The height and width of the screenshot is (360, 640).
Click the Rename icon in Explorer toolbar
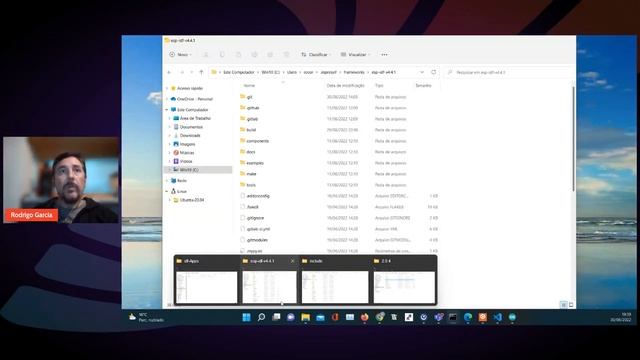point(254,54)
